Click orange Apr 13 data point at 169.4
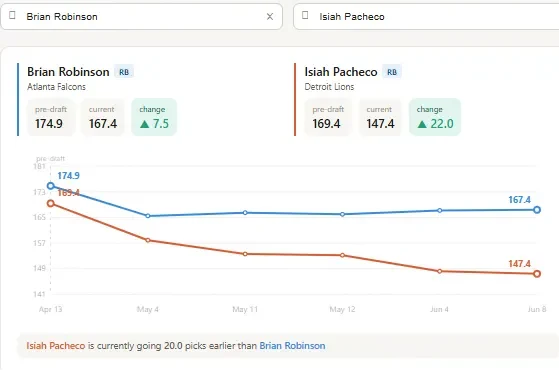This screenshot has width=559, height=370. (51, 203)
